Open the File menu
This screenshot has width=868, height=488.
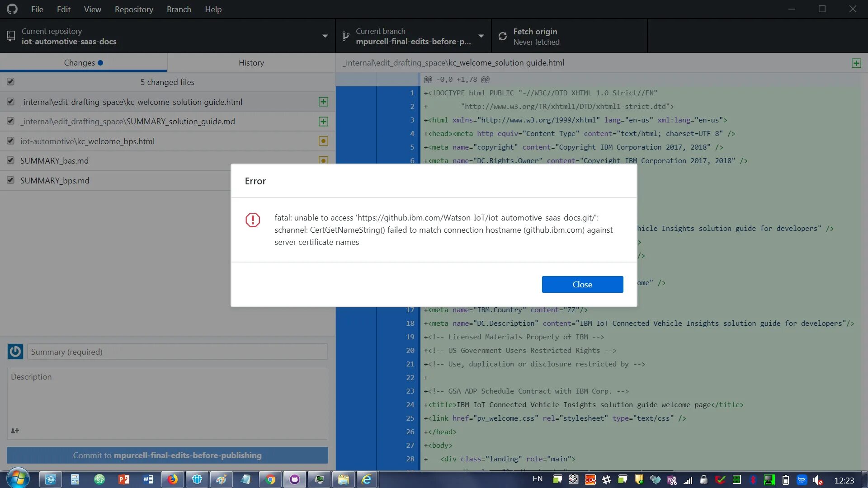[37, 9]
